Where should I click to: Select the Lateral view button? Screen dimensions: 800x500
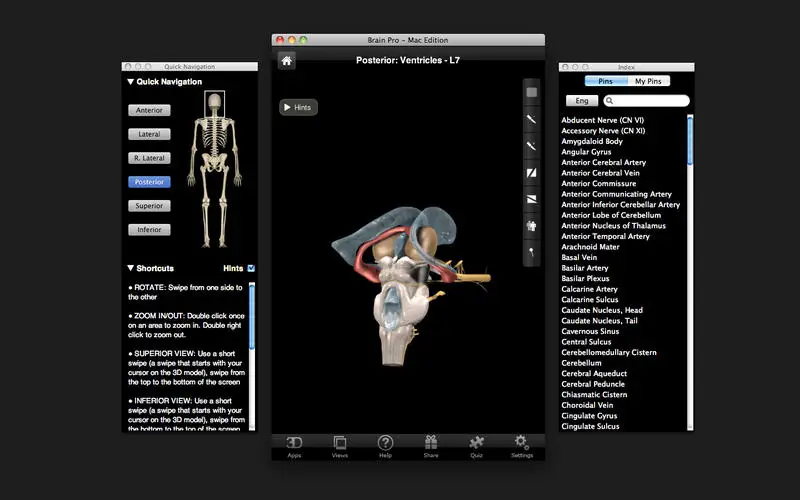(x=149, y=134)
